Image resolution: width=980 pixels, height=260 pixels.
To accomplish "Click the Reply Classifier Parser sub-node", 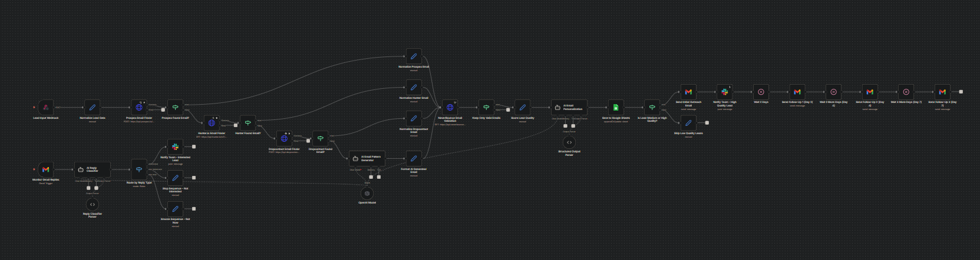I will point(93,204).
